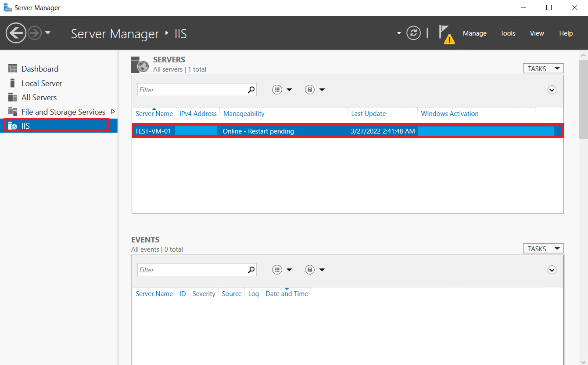Viewport: 588px width, 365px height.
Task: Click the Servers filter search icon
Action: (x=251, y=90)
